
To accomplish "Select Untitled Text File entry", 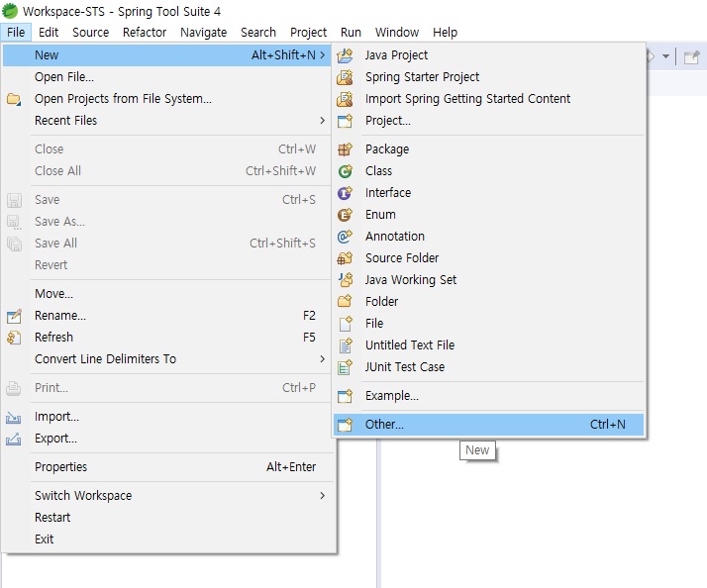I will 489,344.
